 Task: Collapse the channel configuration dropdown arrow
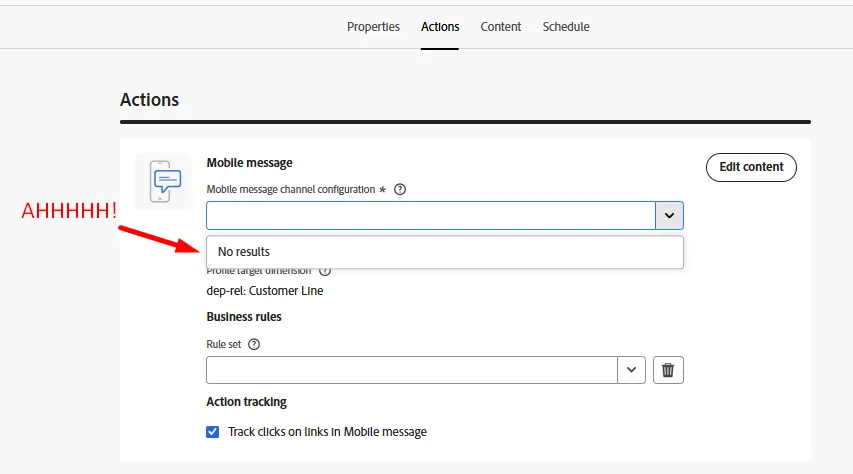pyautogui.click(x=669, y=216)
